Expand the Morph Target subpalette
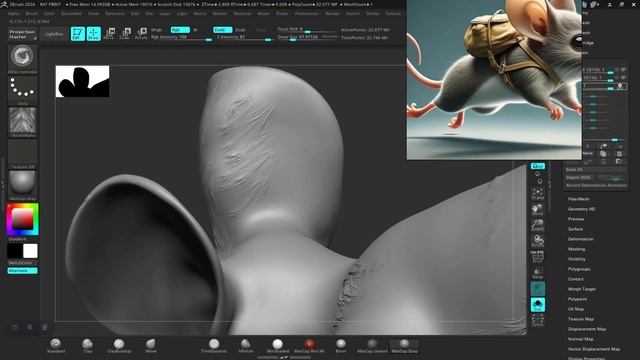Screen dimensions: 640x360 tap(582, 289)
